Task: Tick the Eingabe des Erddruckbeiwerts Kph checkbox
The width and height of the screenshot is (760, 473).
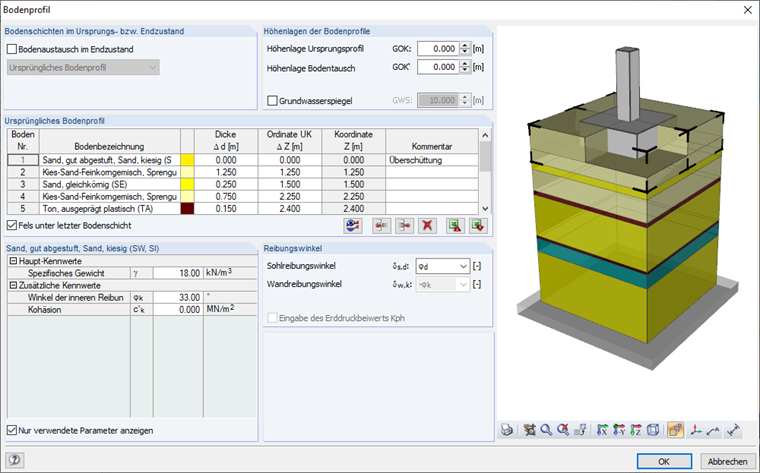Action: click(x=272, y=318)
